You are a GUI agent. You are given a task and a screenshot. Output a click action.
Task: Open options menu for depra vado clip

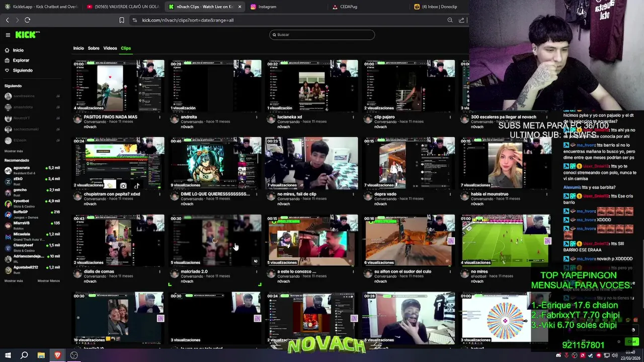tap(450, 194)
